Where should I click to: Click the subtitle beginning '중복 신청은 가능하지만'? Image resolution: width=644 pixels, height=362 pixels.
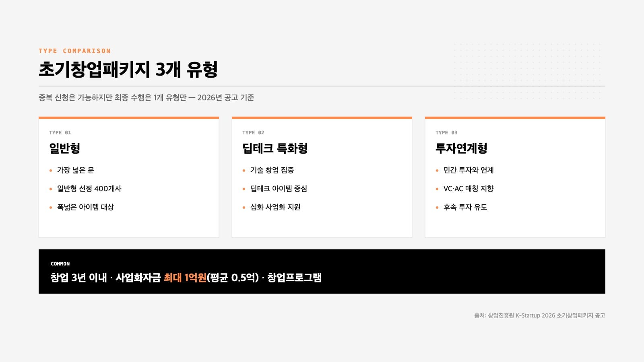(x=146, y=97)
